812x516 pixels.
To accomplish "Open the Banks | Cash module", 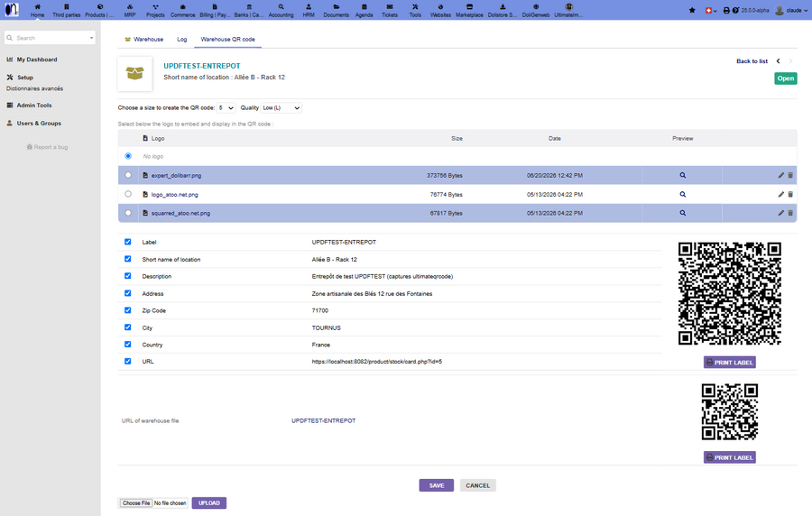I will [x=249, y=10].
